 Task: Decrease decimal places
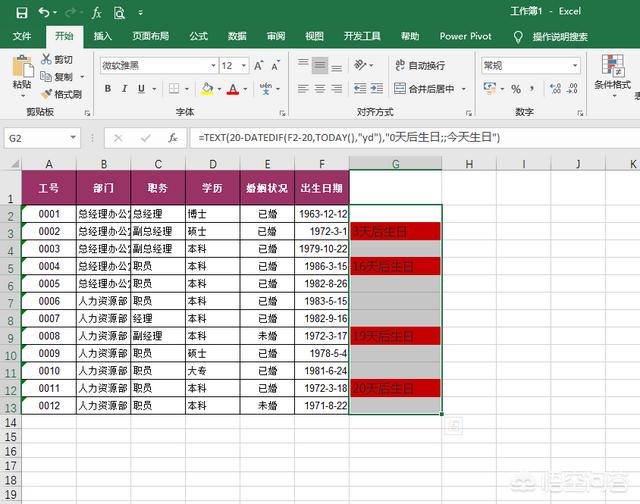point(572,89)
